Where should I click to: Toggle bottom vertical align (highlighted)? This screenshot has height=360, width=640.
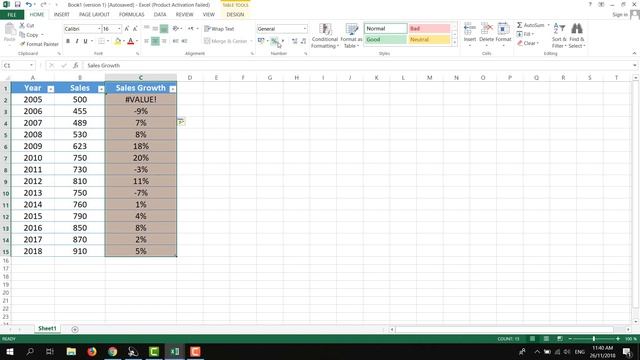point(164,29)
